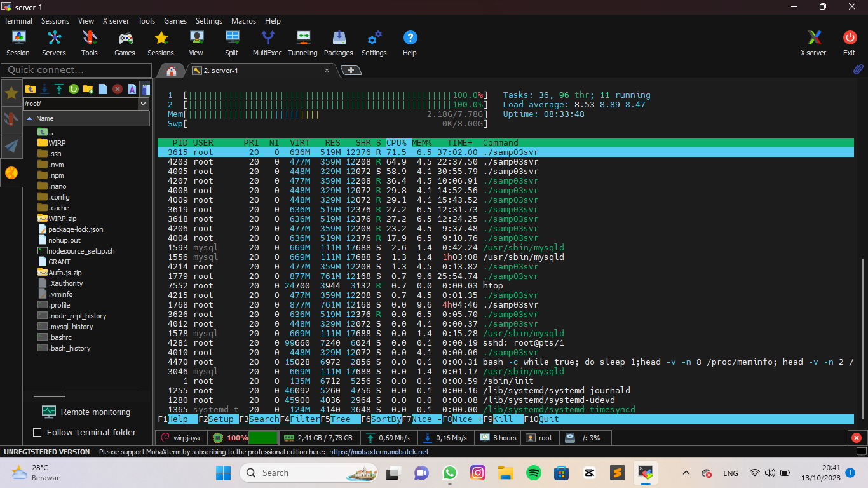Select the 2. server-1 tab
The image size is (868, 488).
tap(220, 71)
